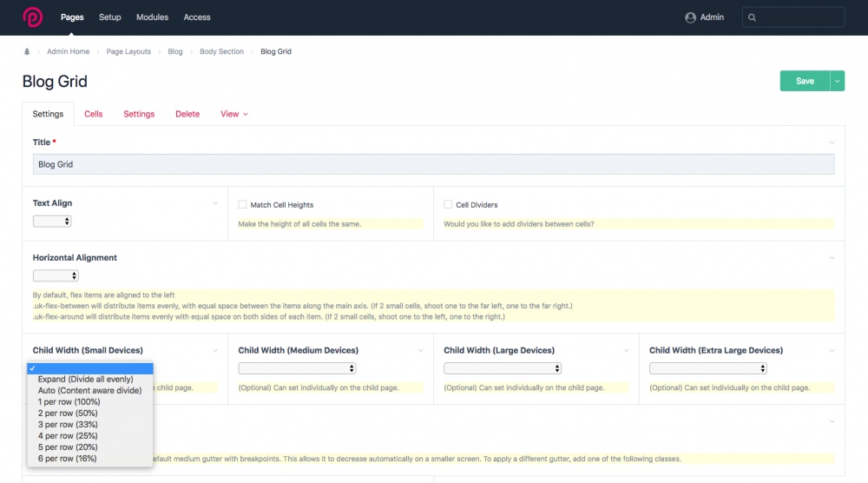
Task: Go to Page Layouts breadcrumb link
Action: [128, 52]
